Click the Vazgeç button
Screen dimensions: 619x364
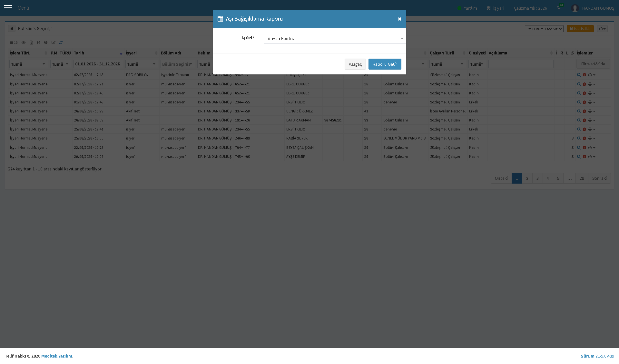point(355,64)
